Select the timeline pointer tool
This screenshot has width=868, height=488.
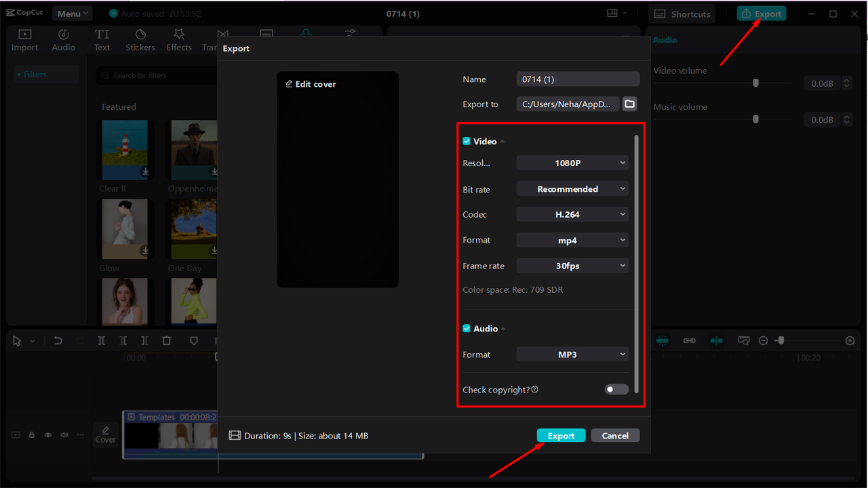pyautogui.click(x=17, y=341)
